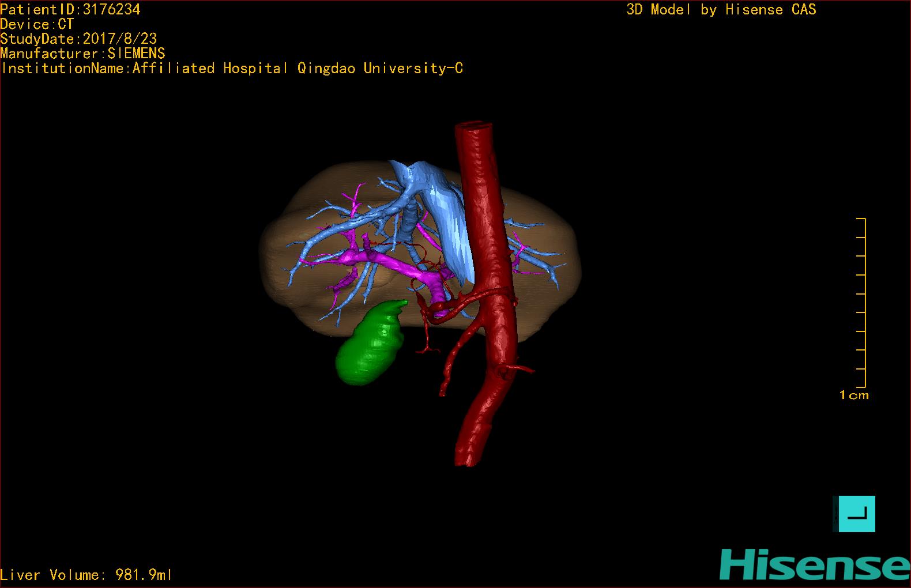
Task: Click the yellow vertical scale ruler
Action: 861,303
